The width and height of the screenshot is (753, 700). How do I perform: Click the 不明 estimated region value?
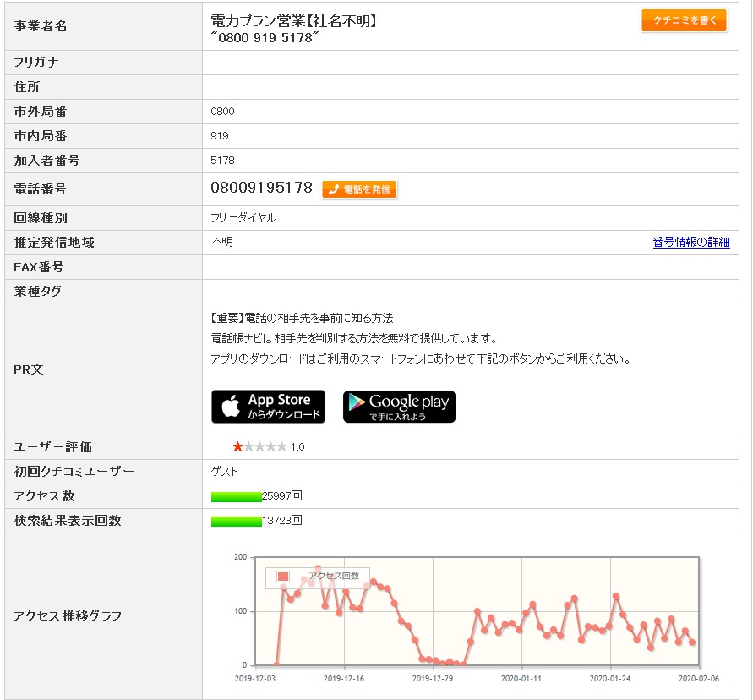[x=222, y=242]
